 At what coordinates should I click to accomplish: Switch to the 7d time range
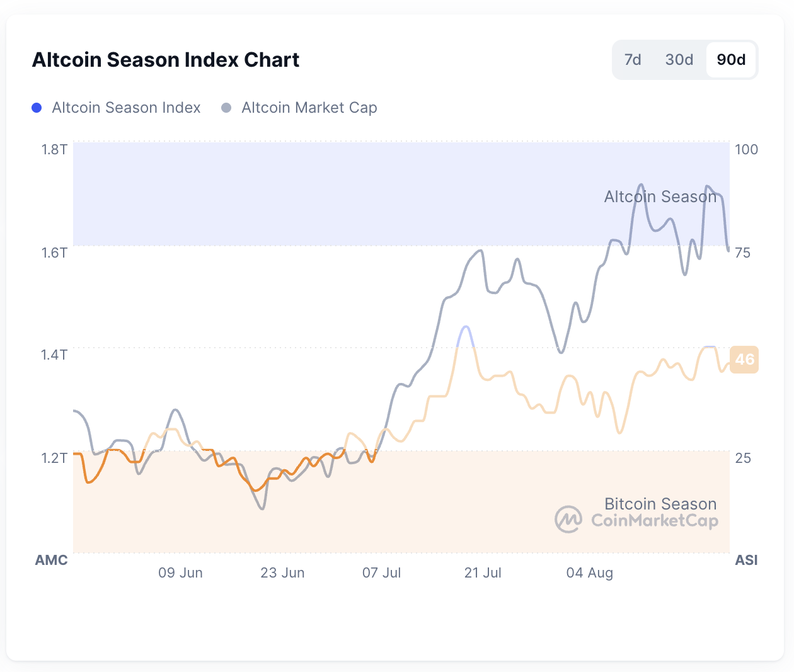pyautogui.click(x=633, y=60)
